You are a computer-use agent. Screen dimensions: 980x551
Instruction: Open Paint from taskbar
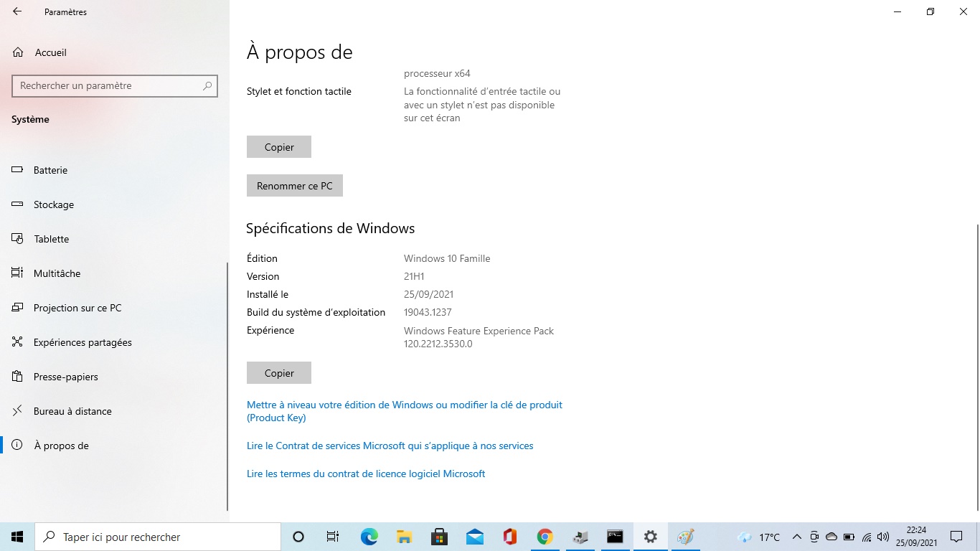click(x=685, y=537)
